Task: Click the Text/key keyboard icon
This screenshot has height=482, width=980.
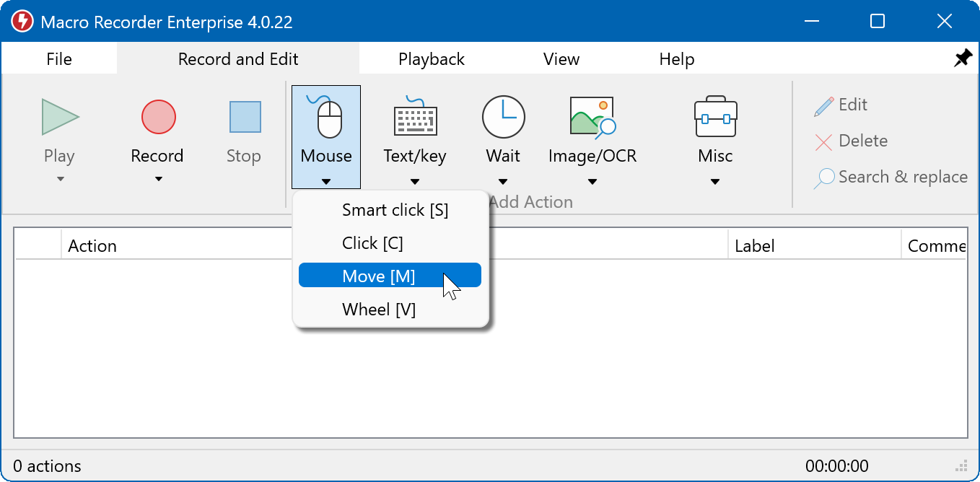Action: 415,117
